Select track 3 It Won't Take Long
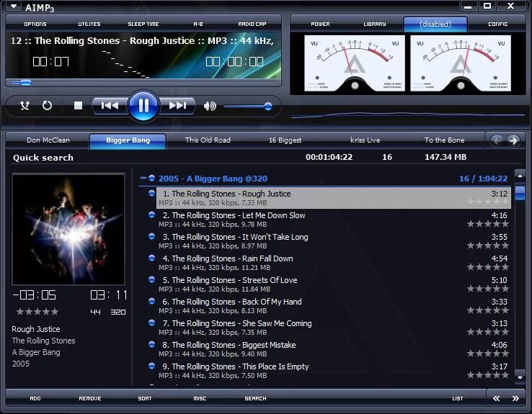The image size is (532, 414). pos(334,241)
